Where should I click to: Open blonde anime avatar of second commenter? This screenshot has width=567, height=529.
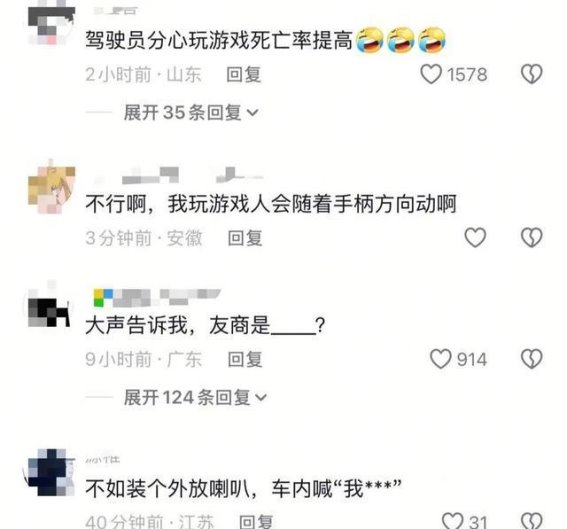(51, 187)
